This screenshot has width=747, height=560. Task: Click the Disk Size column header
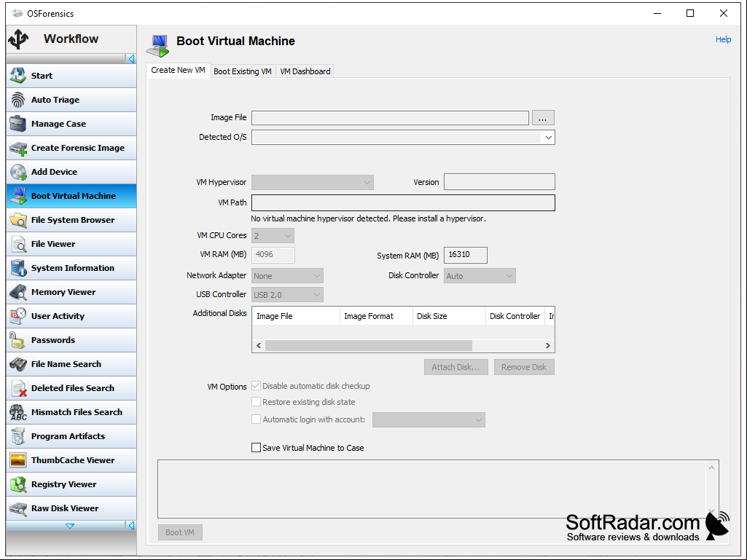click(449, 316)
